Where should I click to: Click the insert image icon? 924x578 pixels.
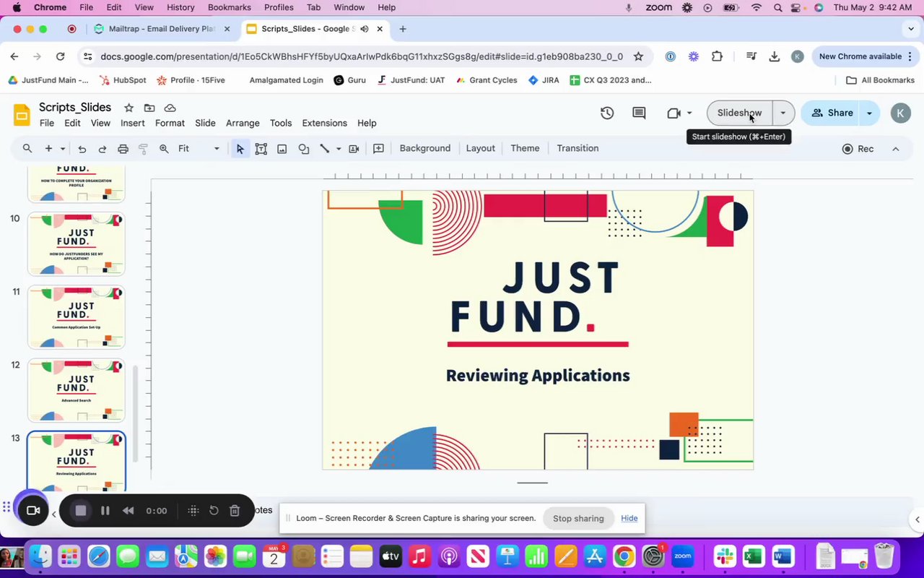(x=282, y=149)
